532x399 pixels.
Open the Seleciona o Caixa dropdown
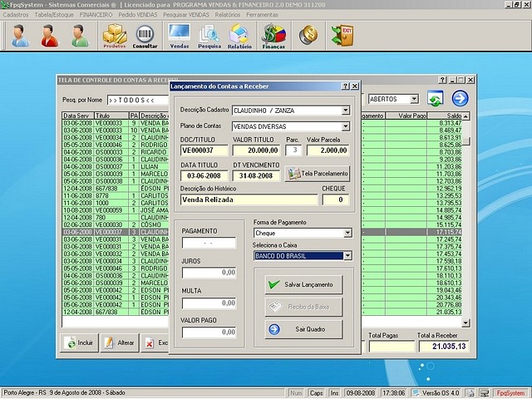347,256
